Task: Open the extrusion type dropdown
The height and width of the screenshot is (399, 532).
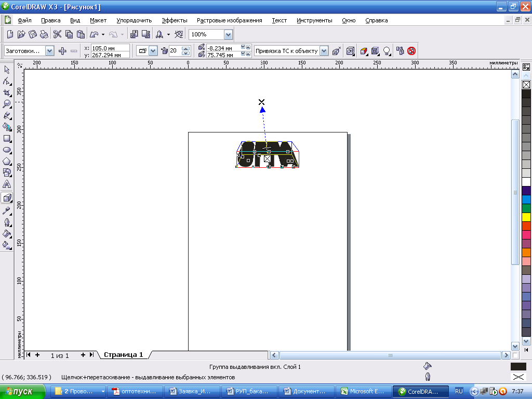Action: point(153,51)
